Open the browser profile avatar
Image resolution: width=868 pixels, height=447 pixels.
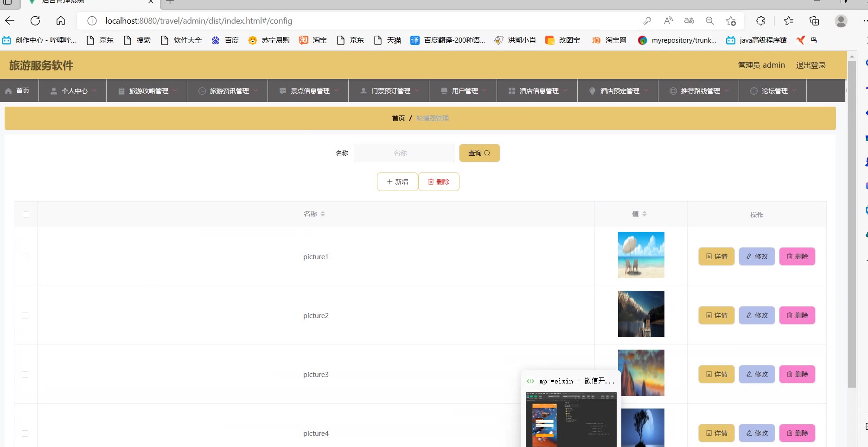click(x=841, y=21)
